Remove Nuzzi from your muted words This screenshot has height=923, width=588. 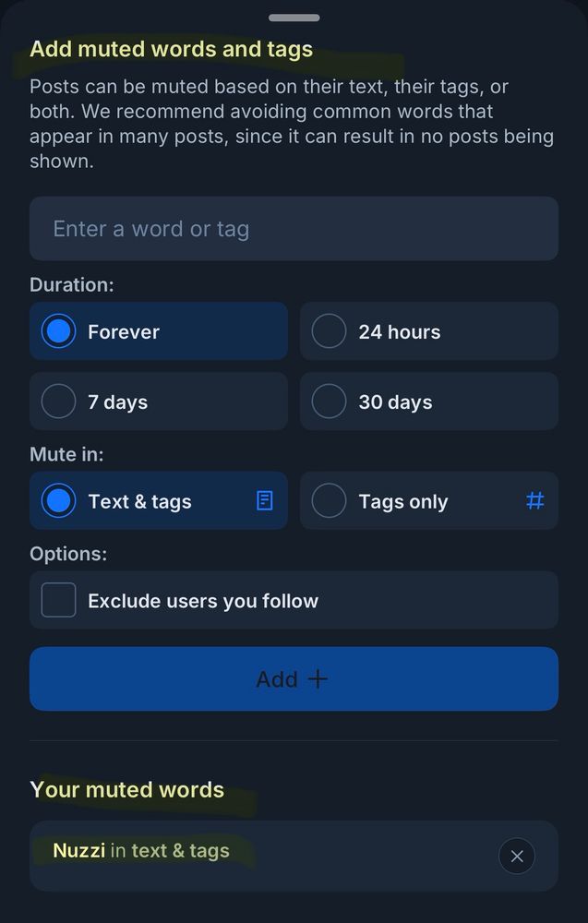coord(517,856)
